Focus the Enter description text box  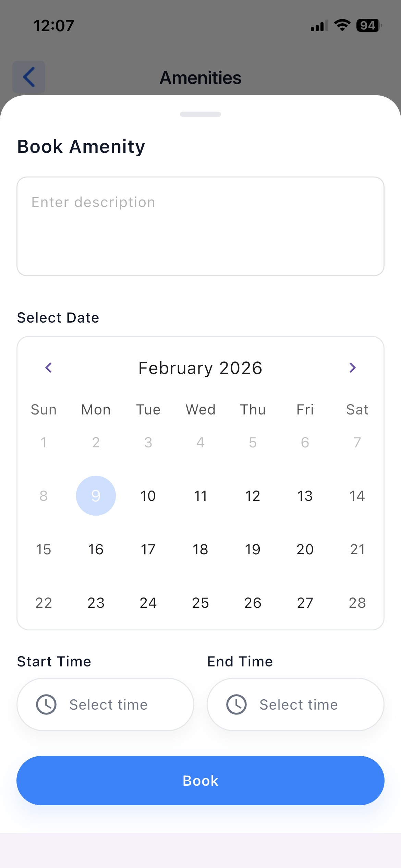(x=200, y=226)
